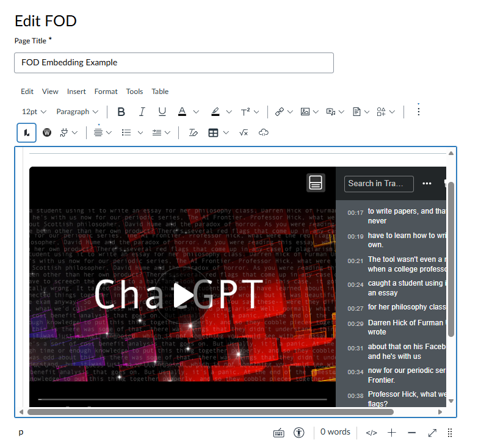
Task: Jump to transcript line 'Darren Hick of Furman'
Action: pyautogui.click(x=397, y=327)
